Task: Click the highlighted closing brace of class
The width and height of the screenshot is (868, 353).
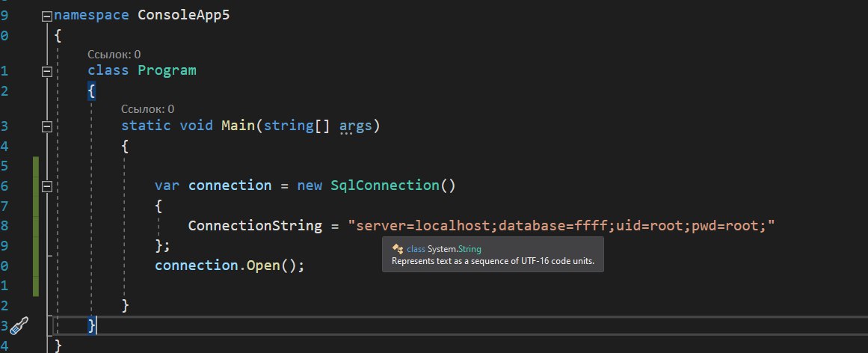Action: point(92,325)
